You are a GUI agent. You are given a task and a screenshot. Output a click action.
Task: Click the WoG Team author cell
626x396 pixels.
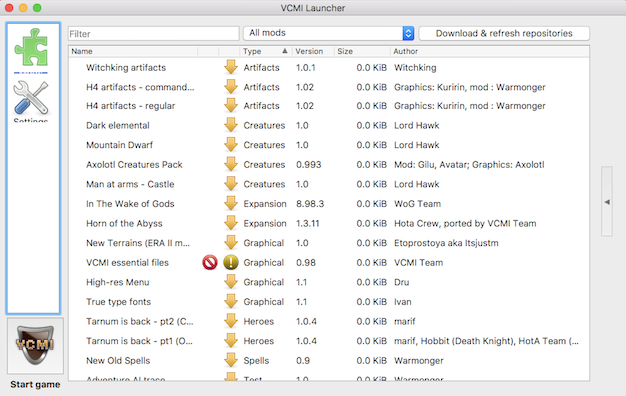(x=417, y=204)
